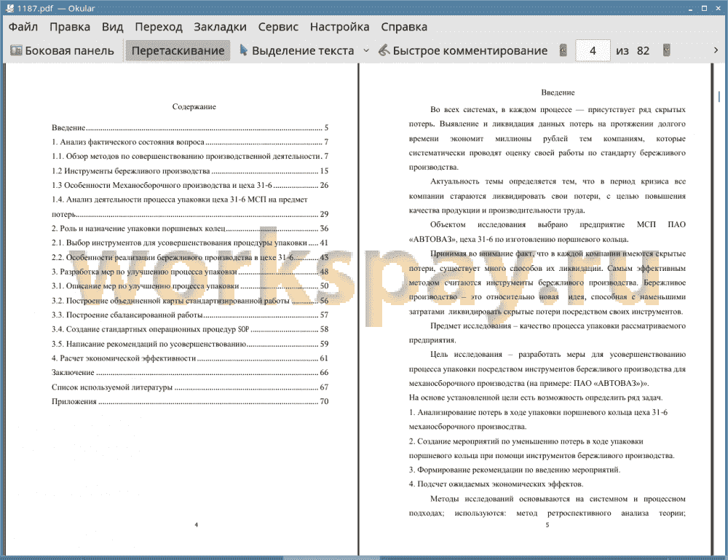Viewport: 728px width, 560px height.
Task: Click the 'Введение' contents entry, page 5
Action: (190, 127)
